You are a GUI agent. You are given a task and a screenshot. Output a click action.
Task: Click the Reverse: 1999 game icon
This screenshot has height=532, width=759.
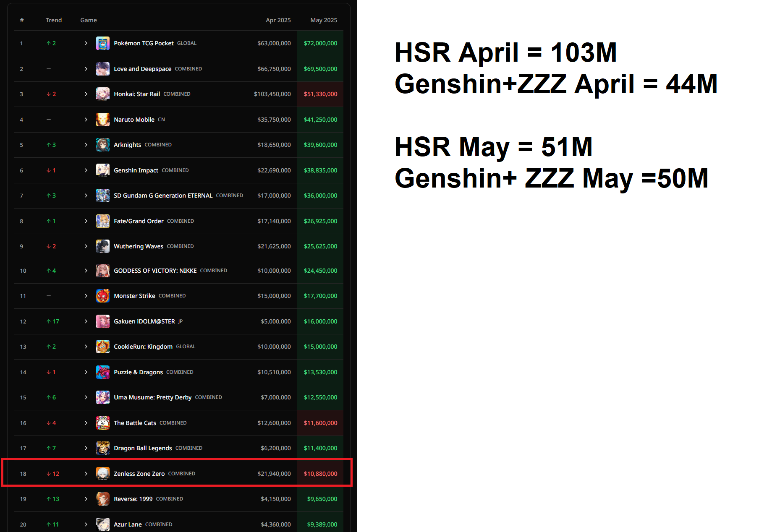click(103, 499)
